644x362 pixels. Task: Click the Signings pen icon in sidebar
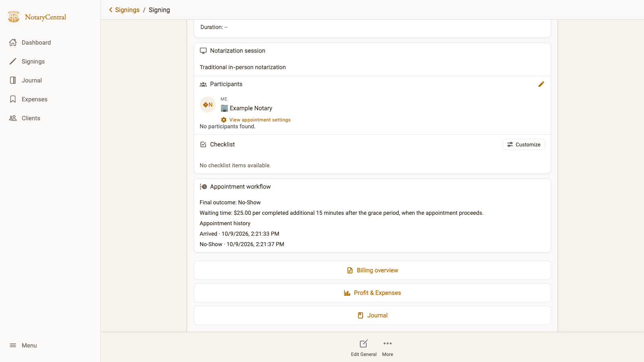13,61
